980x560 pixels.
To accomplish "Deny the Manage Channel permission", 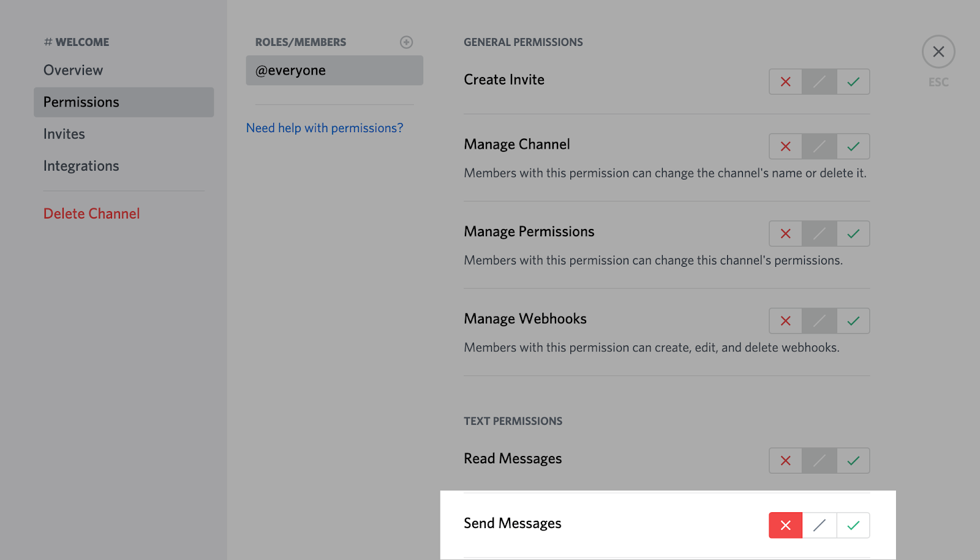I will point(785,147).
